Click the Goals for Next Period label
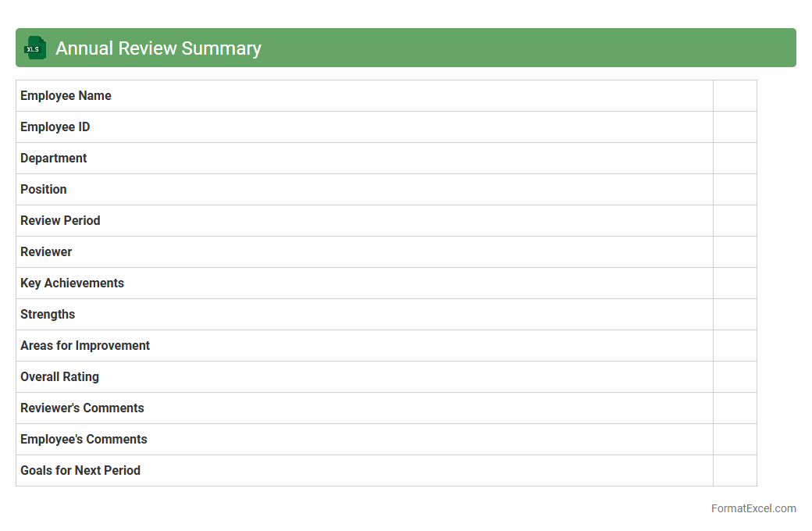The image size is (812, 531). pyautogui.click(x=80, y=471)
